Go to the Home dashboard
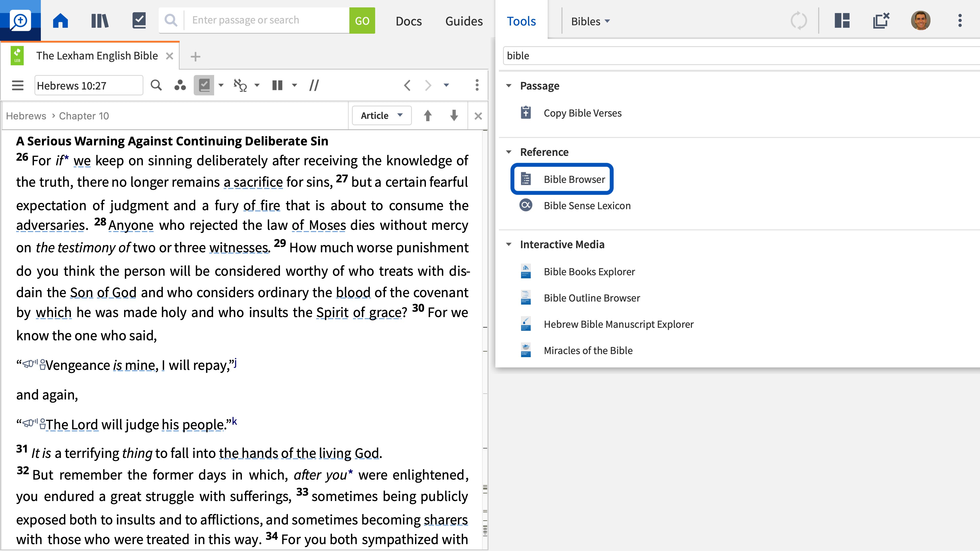The width and height of the screenshot is (980, 551). tap(60, 20)
